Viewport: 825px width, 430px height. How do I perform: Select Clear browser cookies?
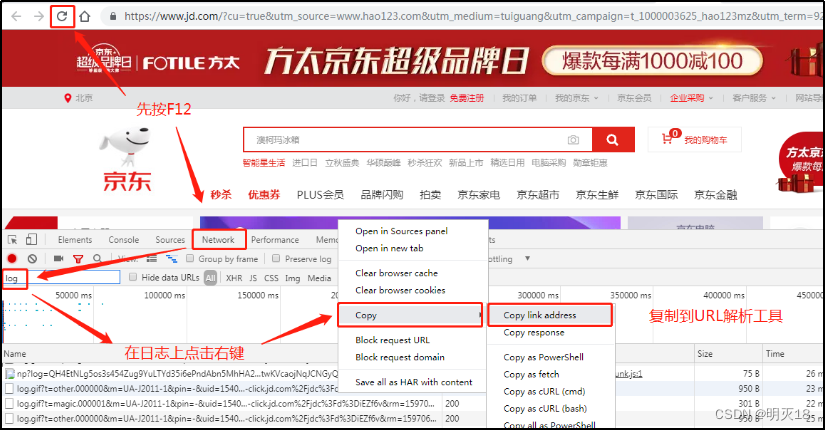tap(400, 291)
